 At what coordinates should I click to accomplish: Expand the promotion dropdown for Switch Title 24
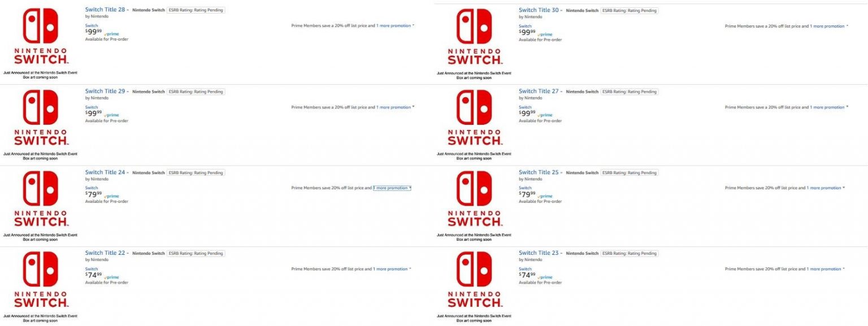coord(392,188)
